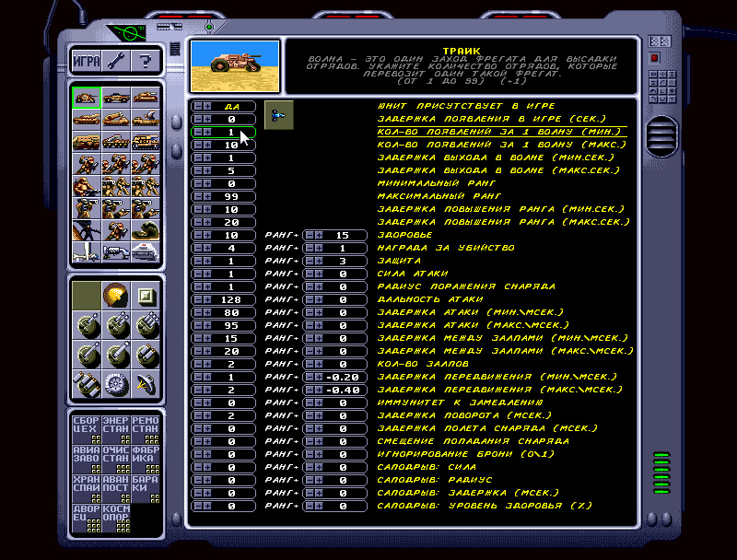Click the green radar emblem at top left
Image resolution: width=737 pixels, height=560 pixels.
pyautogui.click(x=128, y=33)
